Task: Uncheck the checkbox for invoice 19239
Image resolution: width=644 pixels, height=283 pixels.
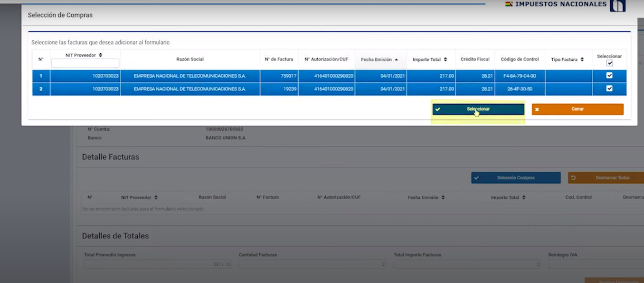Action: (609, 88)
